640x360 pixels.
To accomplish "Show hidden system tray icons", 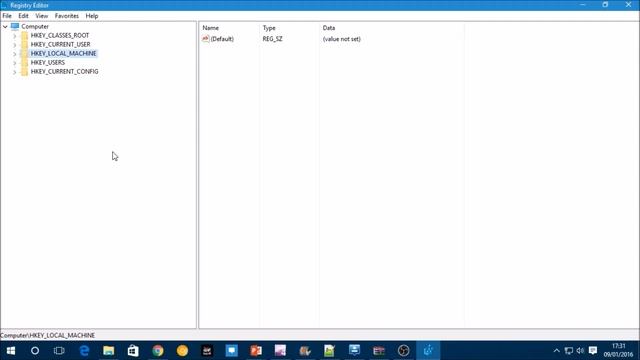I will (556, 351).
